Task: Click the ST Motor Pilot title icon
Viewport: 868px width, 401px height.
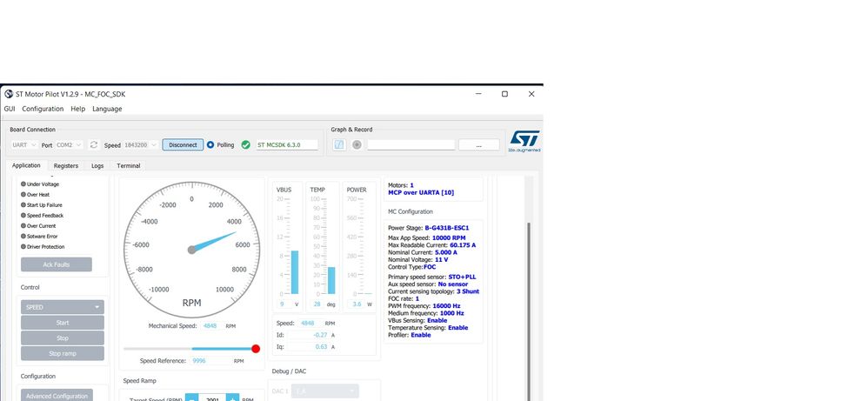Action: [x=9, y=94]
